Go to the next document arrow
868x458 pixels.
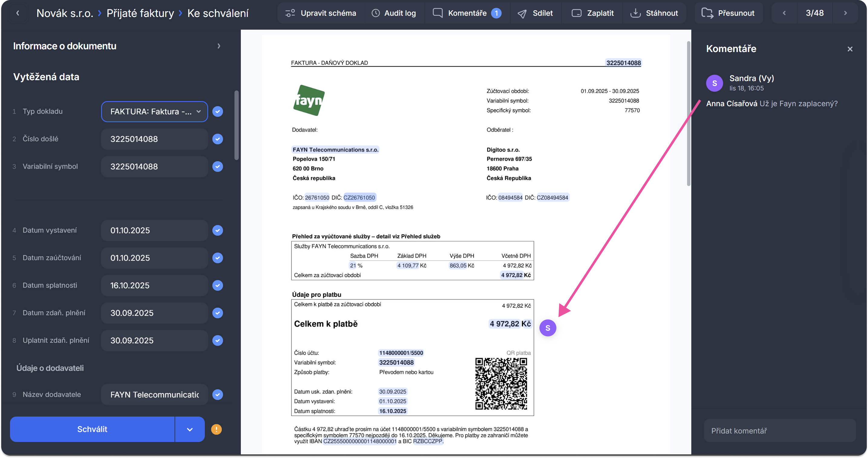(845, 13)
